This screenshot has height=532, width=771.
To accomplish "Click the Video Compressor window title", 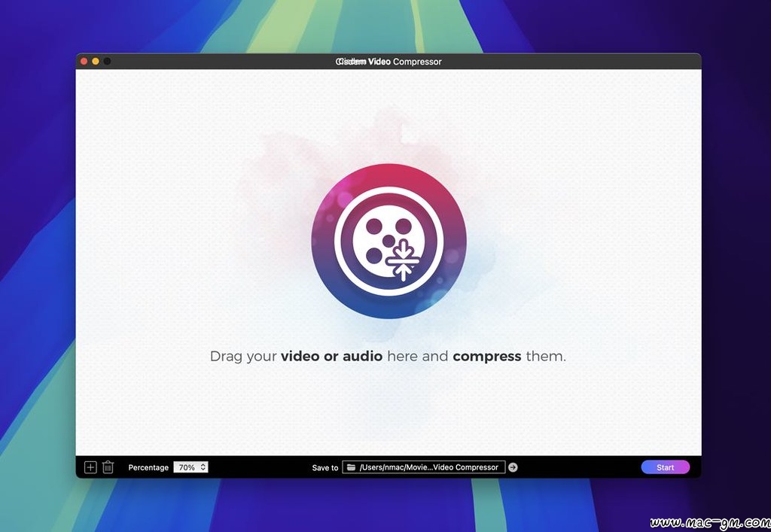I will tap(389, 62).
